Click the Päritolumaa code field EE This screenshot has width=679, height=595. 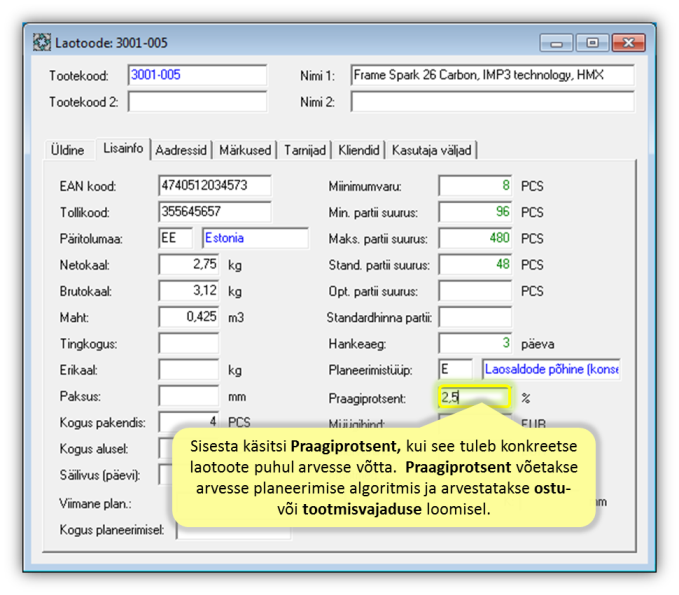click(175, 238)
